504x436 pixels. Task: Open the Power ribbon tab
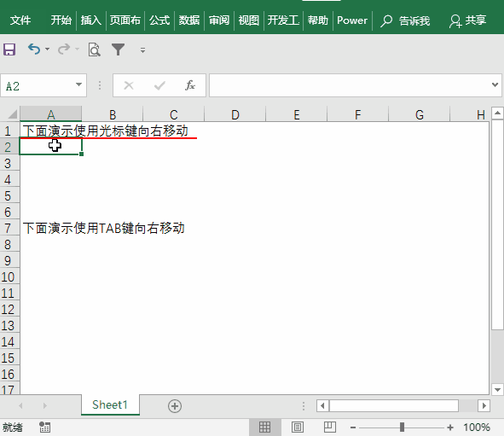click(x=352, y=20)
